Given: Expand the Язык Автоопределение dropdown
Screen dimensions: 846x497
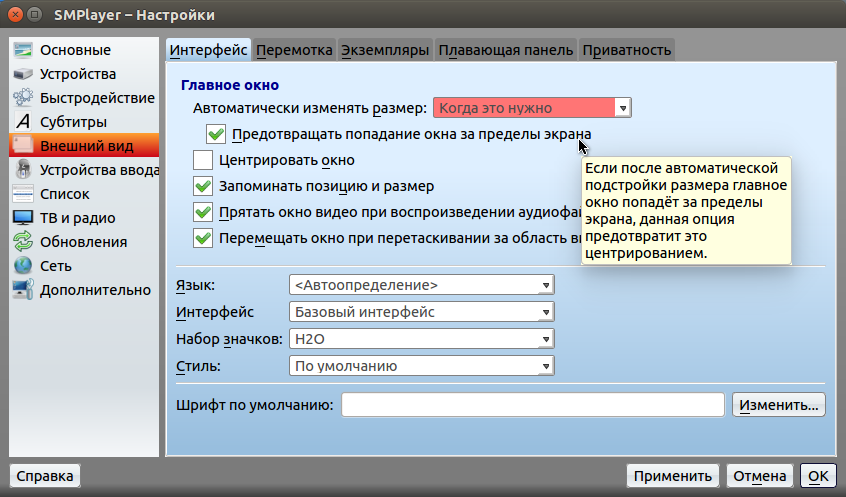Looking at the screenshot, I should click(421, 285).
